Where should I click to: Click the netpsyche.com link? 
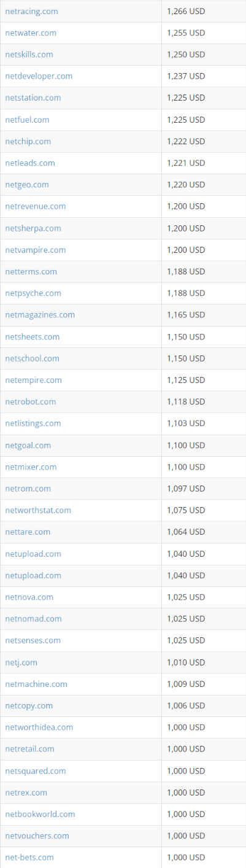point(33,293)
